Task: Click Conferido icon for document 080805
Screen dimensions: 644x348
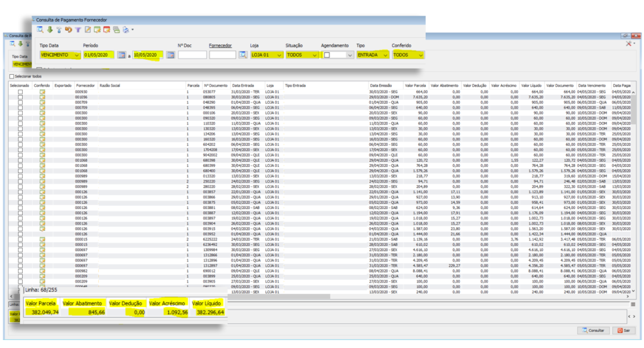Action: click(42, 98)
